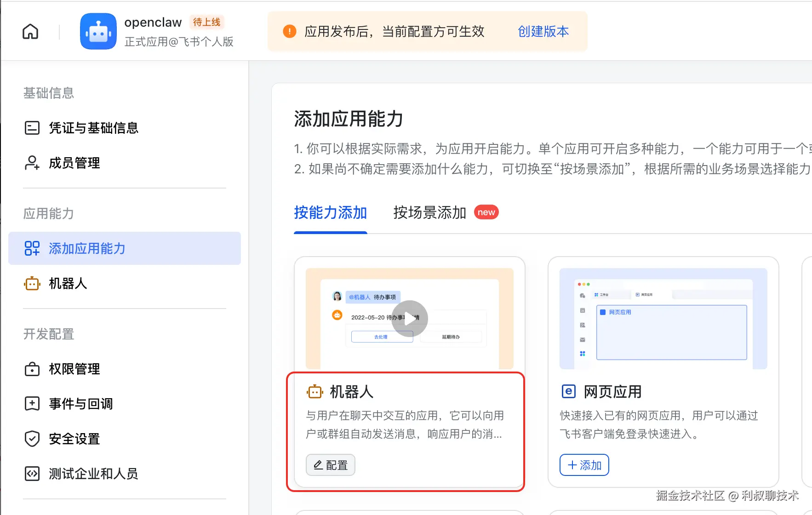812x515 pixels.
Task: Play the 机器人 card preview video
Action: point(409,319)
